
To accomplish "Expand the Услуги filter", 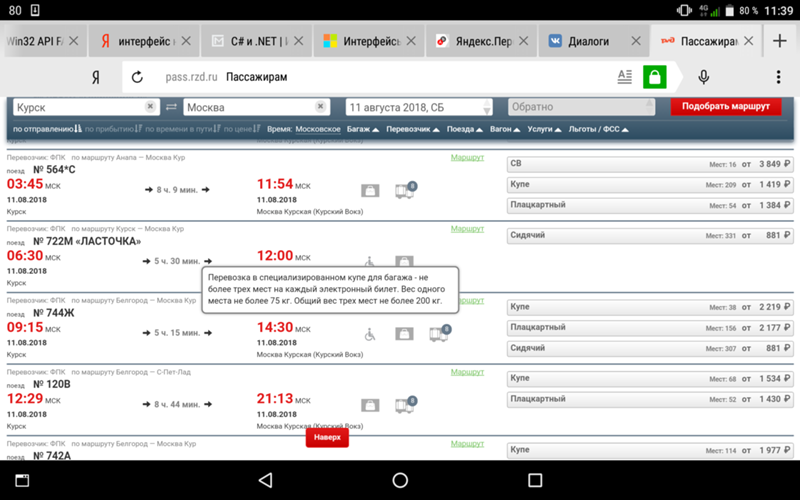I will (x=544, y=129).
